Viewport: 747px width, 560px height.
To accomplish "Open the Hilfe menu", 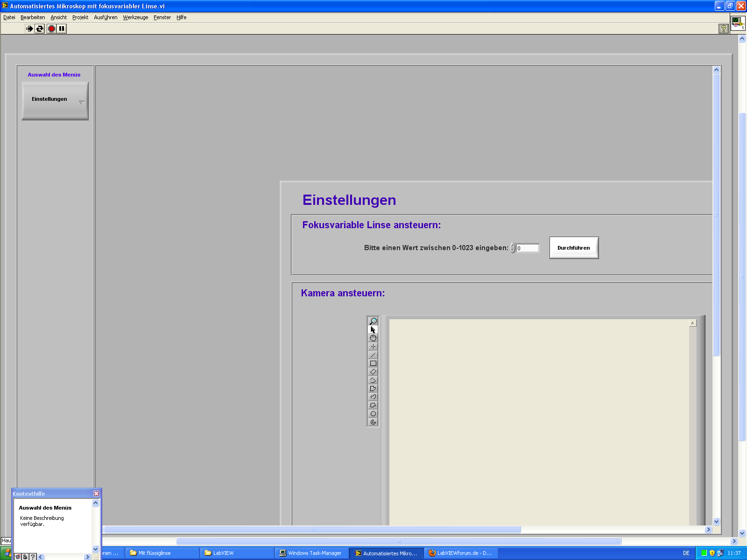I will (182, 17).
